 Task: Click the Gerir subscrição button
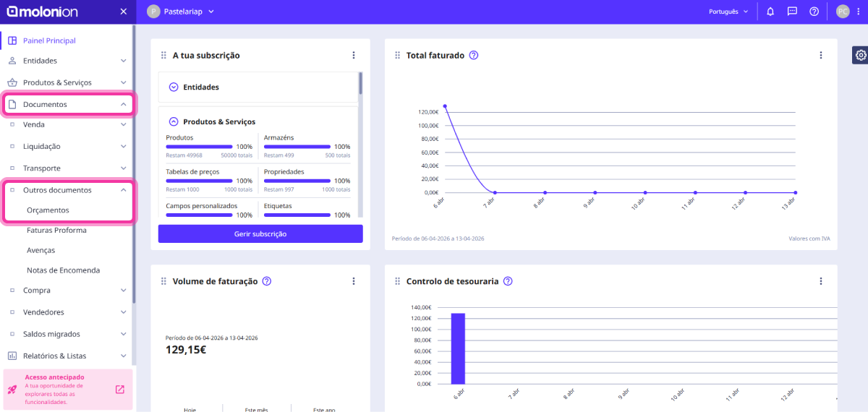coord(260,233)
